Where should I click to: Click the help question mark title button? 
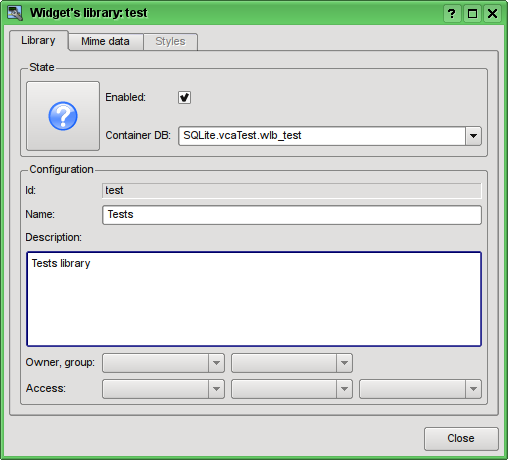point(452,14)
